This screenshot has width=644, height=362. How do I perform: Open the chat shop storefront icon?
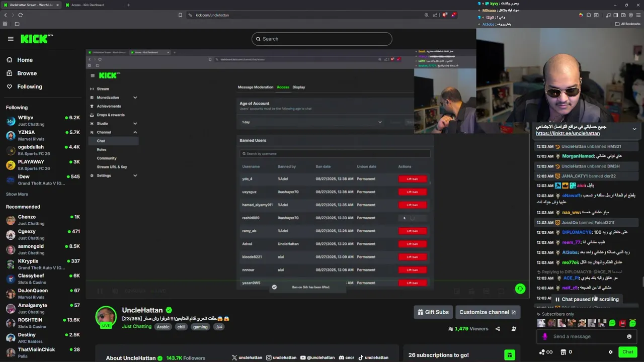click(x=563, y=352)
